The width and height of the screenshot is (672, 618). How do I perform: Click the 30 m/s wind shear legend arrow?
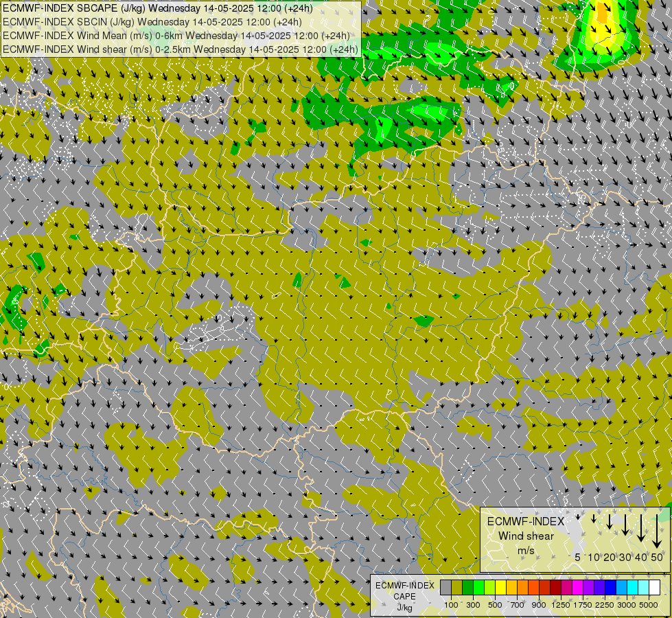click(x=625, y=525)
